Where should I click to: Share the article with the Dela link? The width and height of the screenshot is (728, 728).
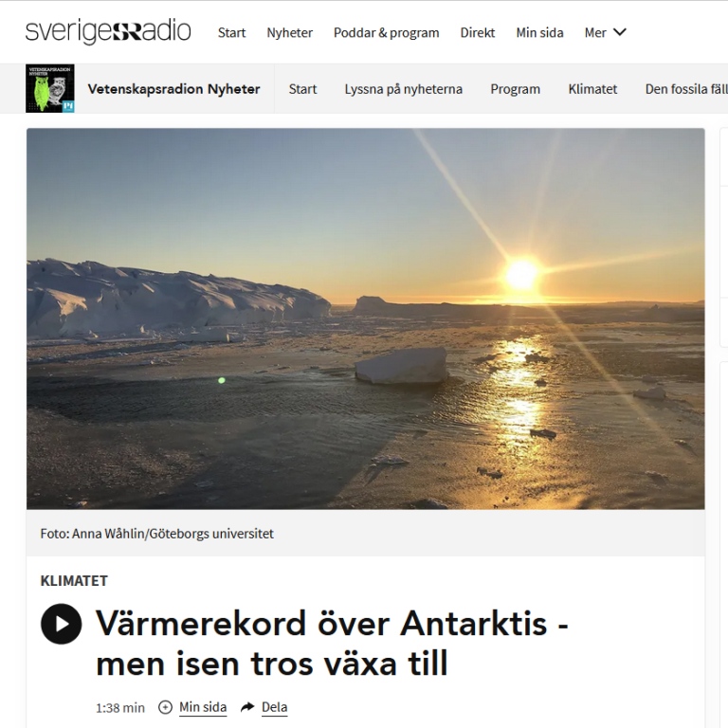click(274, 707)
